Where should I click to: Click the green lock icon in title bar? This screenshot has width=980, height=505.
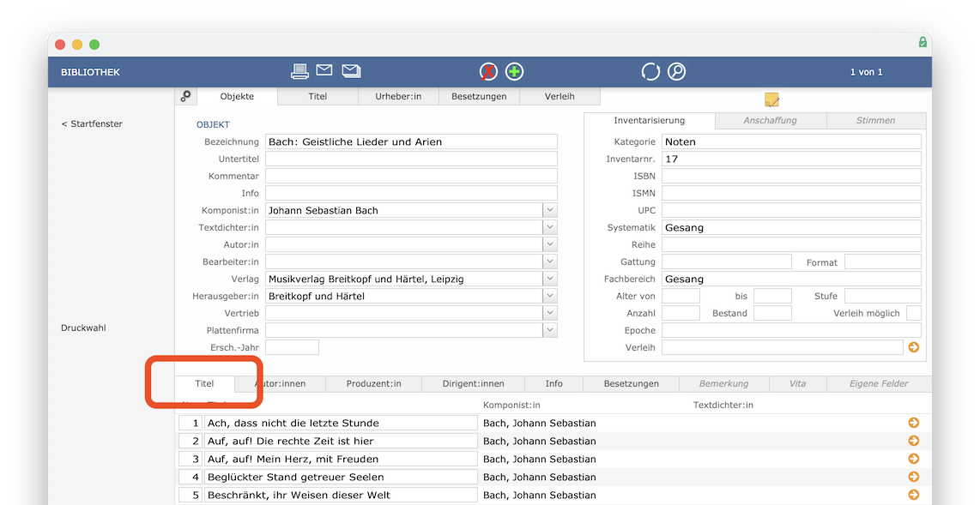point(923,43)
